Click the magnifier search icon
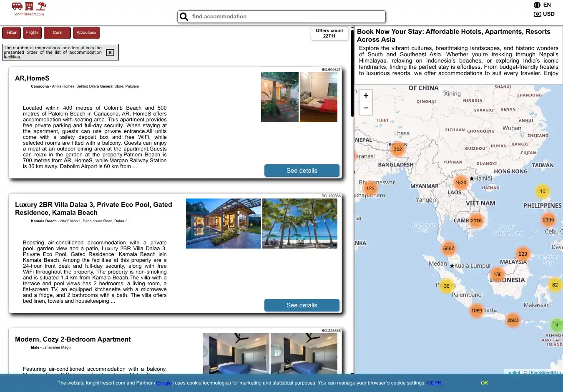Screen dimensions: 563x392 [x=184, y=17]
